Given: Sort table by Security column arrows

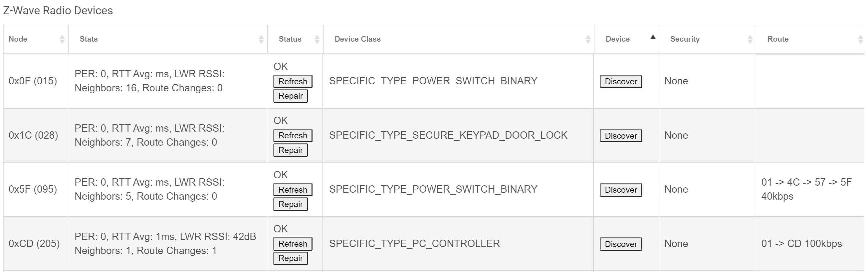Looking at the screenshot, I should tap(750, 39).
